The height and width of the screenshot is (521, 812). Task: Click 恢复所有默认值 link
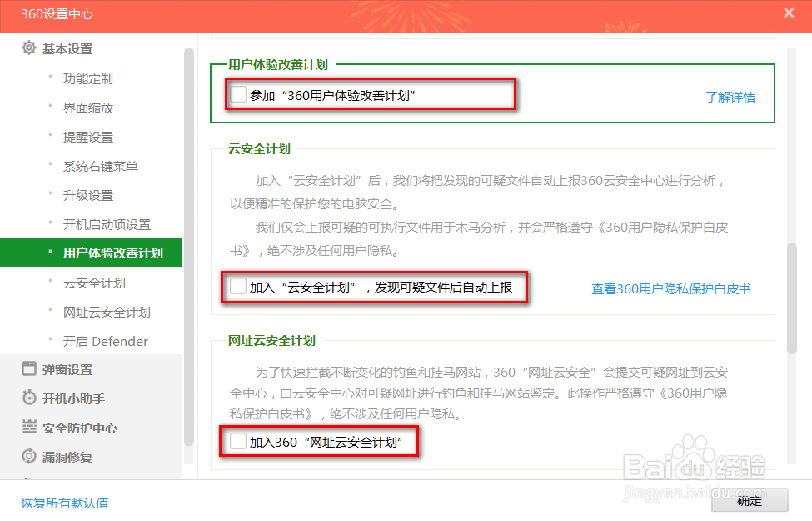pyautogui.click(x=65, y=503)
